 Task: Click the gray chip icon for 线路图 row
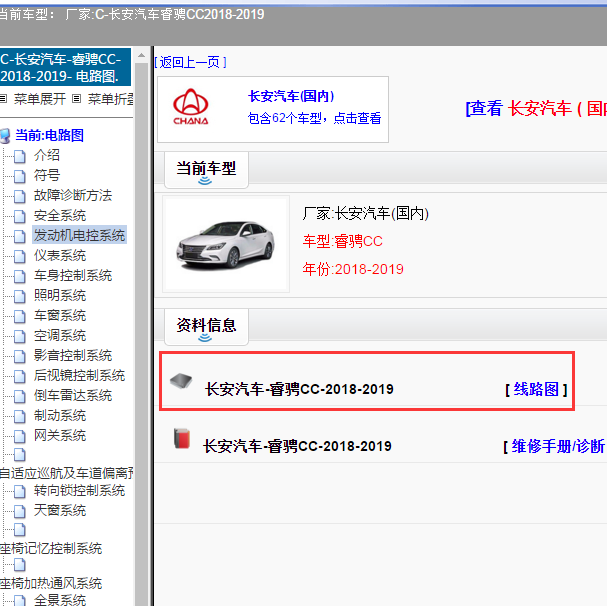(181, 381)
